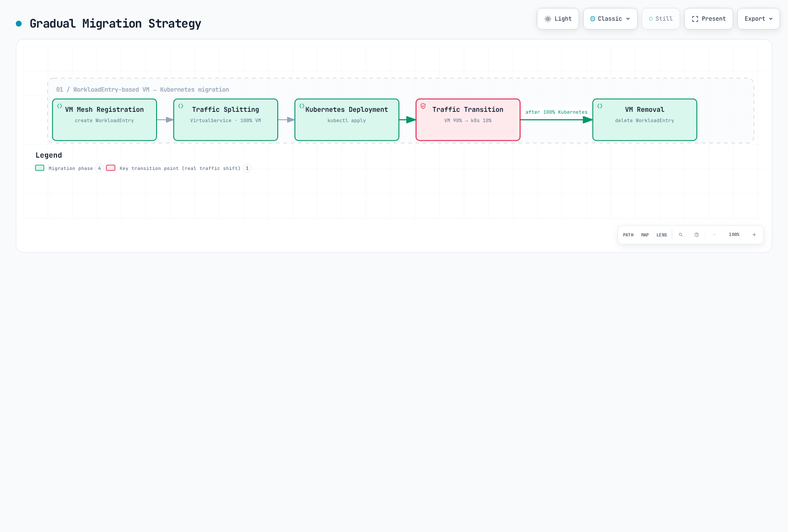Toggle the Light theme button
Image resolution: width=788 pixels, height=532 pixels.
[x=558, y=19]
